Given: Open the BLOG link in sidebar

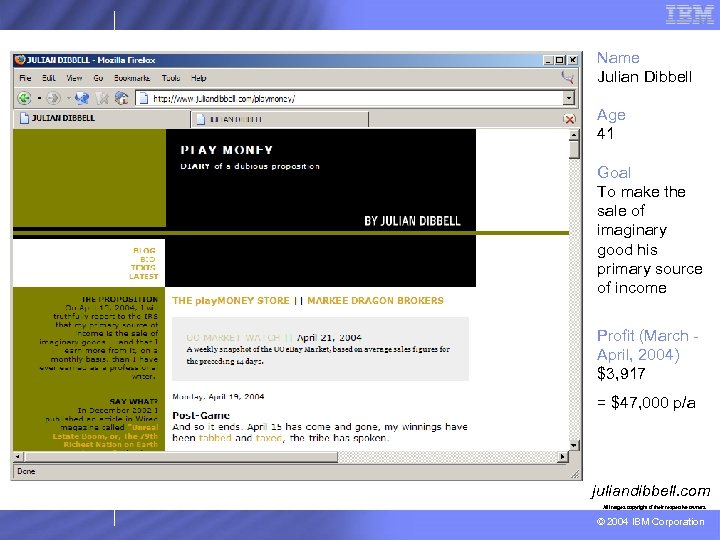Looking at the screenshot, I should [144, 251].
